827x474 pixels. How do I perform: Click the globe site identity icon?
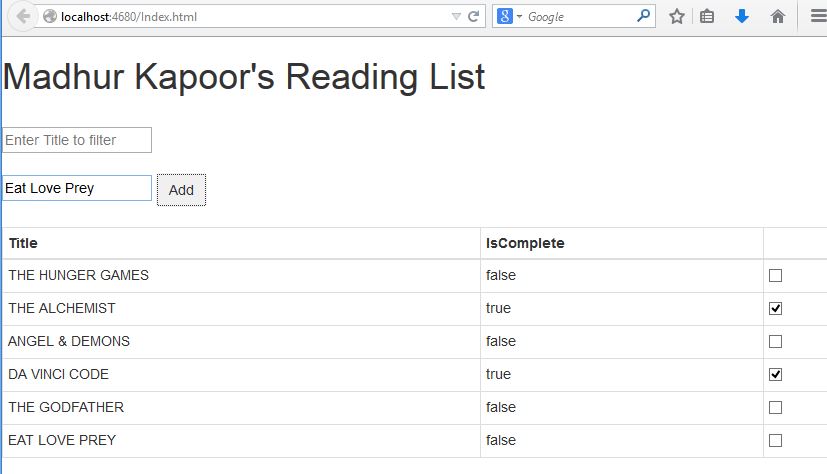(x=50, y=16)
